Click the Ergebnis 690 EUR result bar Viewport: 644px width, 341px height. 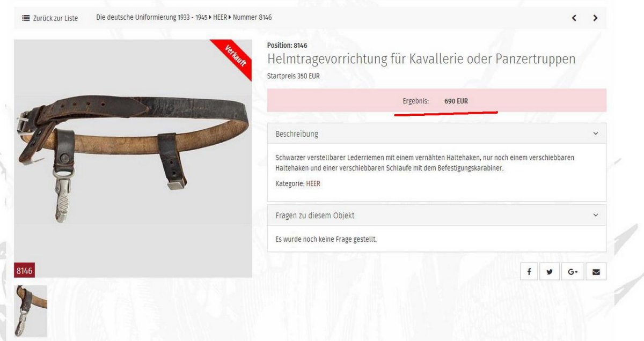(437, 101)
